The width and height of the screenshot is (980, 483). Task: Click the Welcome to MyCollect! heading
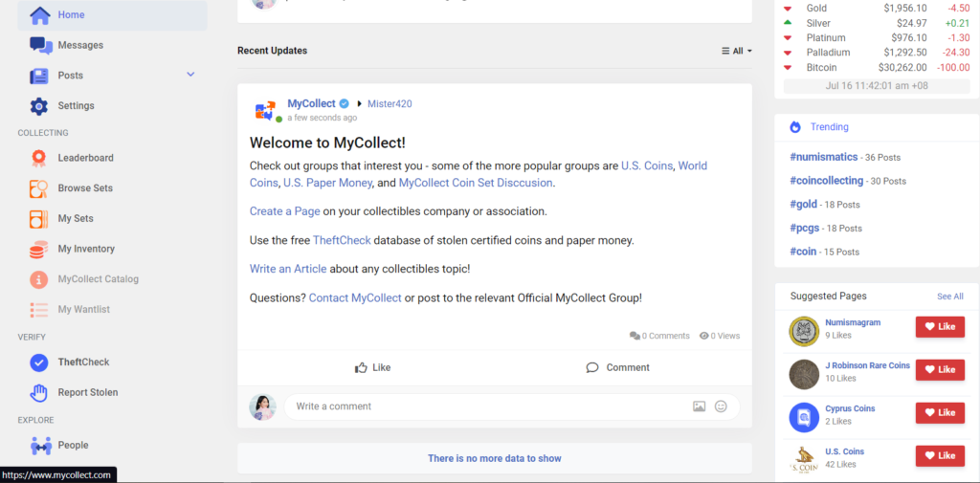coord(327,143)
